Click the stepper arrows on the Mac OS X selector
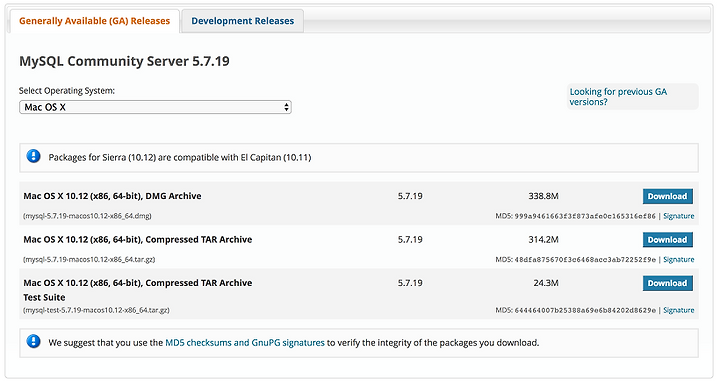 point(287,107)
